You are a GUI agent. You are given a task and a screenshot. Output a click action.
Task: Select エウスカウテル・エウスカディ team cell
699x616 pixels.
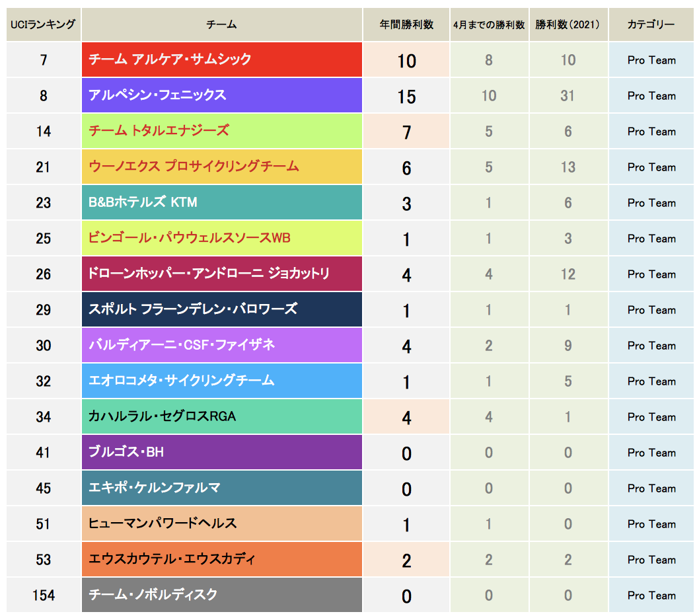tap(221, 559)
